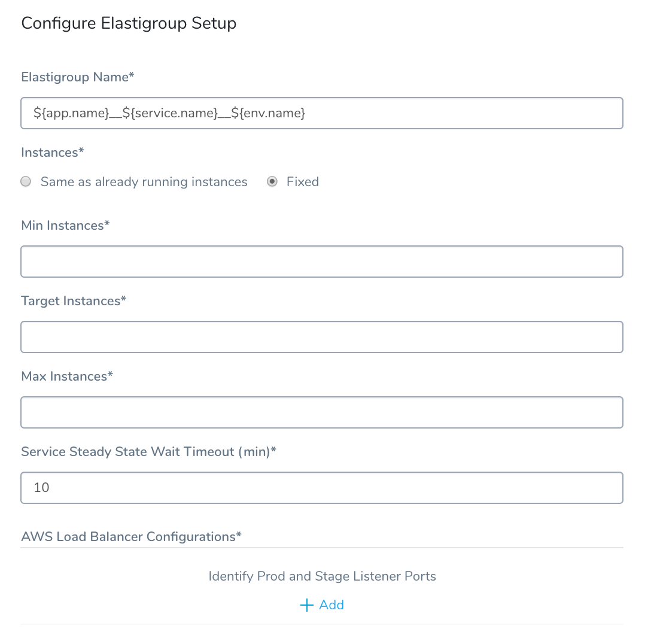Click the Instances* section label
Screen dimensions: 657x644
(53, 153)
